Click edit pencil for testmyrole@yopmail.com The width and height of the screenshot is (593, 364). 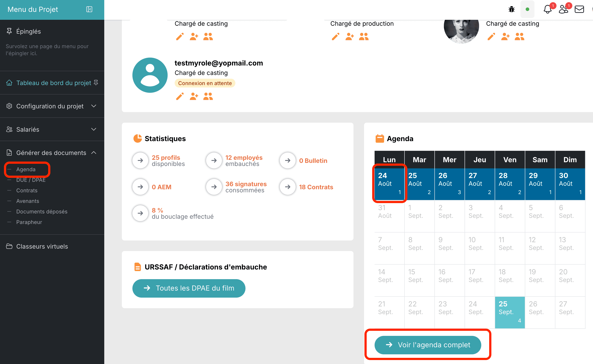point(180,96)
